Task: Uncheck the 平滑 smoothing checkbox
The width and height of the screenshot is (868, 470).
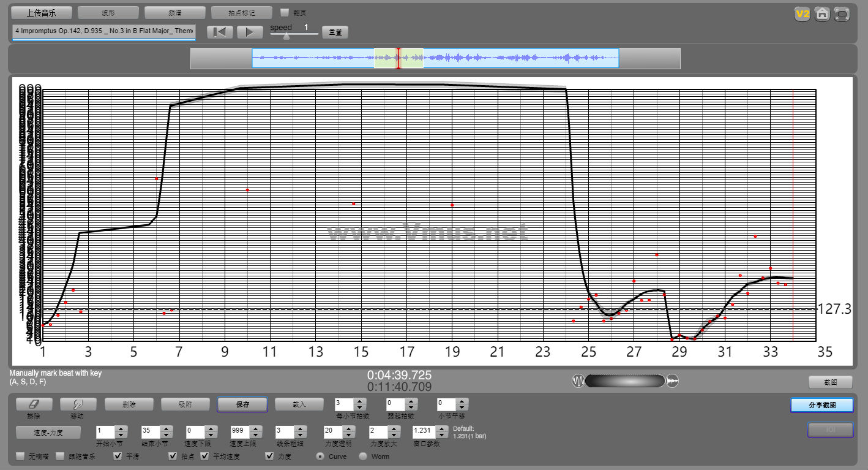Action: pyautogui.click(x=118, y=456)
